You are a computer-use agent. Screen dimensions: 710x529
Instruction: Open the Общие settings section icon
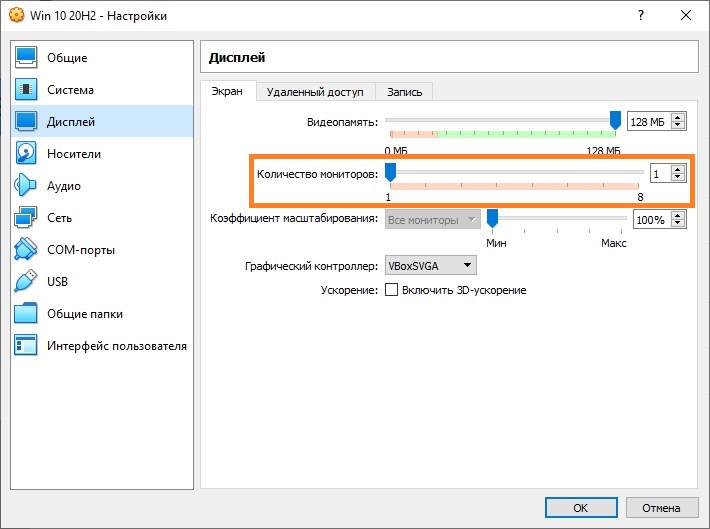point(27,58)
